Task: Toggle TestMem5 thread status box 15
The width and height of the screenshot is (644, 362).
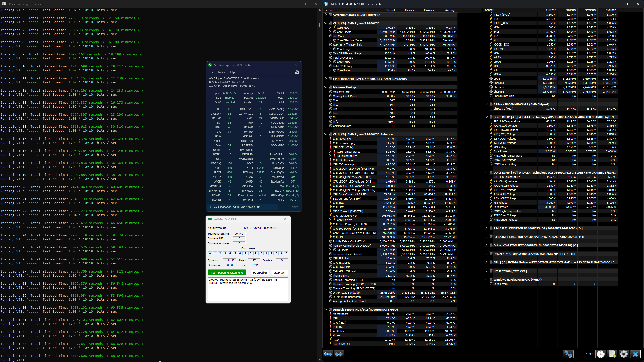Action: [286, 253]
